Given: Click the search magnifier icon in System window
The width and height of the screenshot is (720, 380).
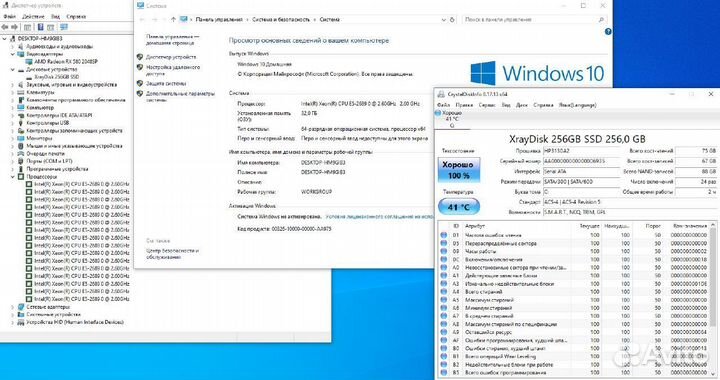Looking at the screenshot, I should point(601,19).
